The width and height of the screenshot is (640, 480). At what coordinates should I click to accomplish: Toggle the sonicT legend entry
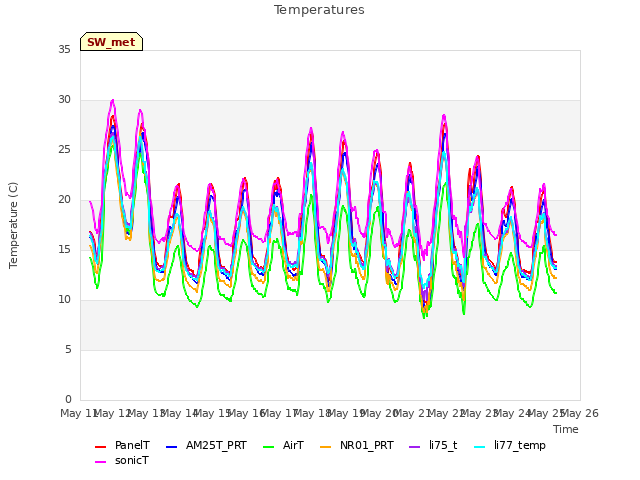point(122,460)
